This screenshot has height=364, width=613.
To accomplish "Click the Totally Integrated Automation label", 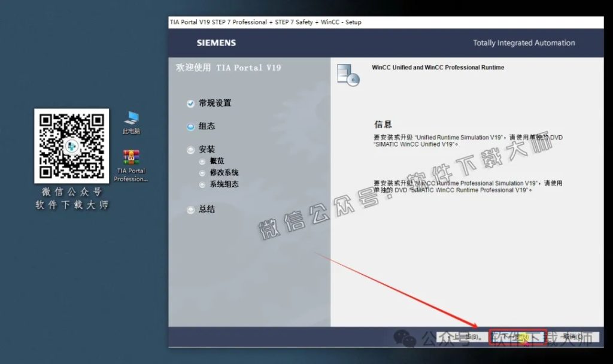I will (523, 43).
